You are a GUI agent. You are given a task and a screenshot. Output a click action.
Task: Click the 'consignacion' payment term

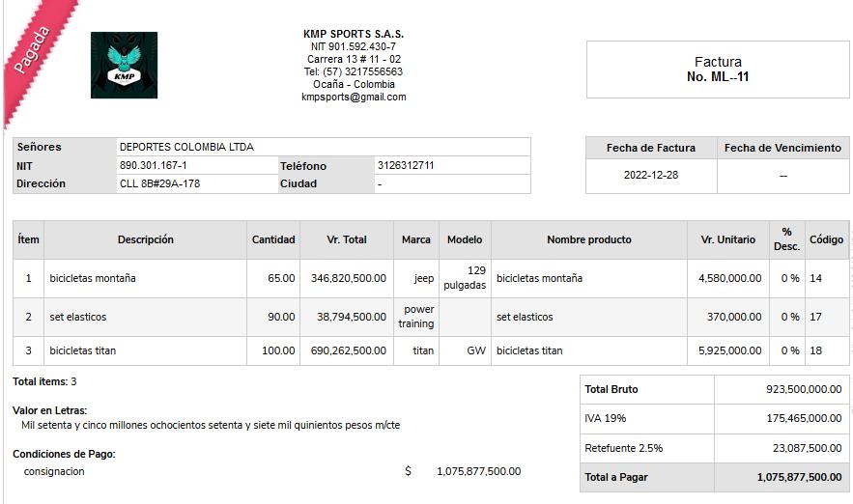[54, 471]
